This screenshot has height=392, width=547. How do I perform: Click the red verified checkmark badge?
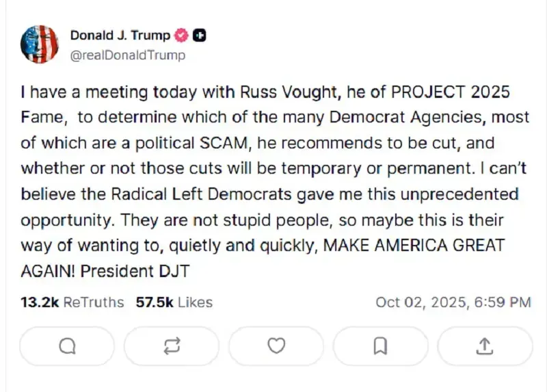(183, 36)
